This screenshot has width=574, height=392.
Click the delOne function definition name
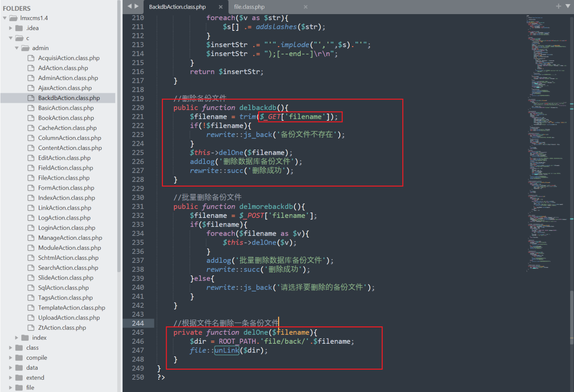256,333
